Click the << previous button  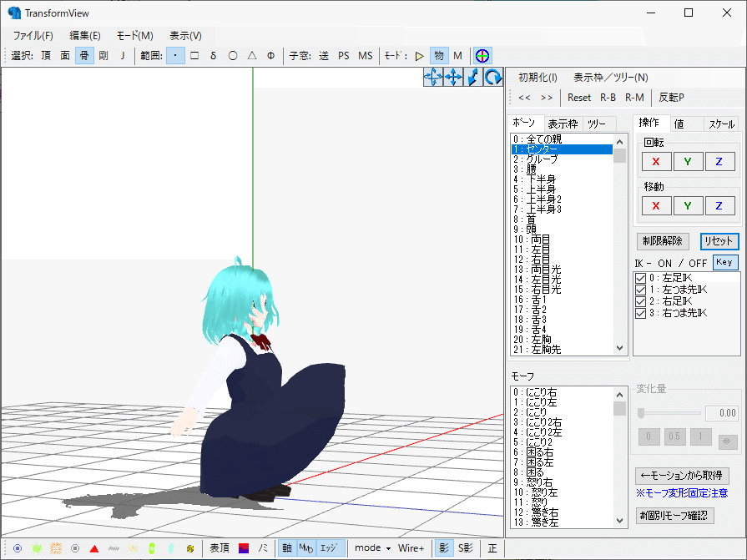(x=524, y=98)
